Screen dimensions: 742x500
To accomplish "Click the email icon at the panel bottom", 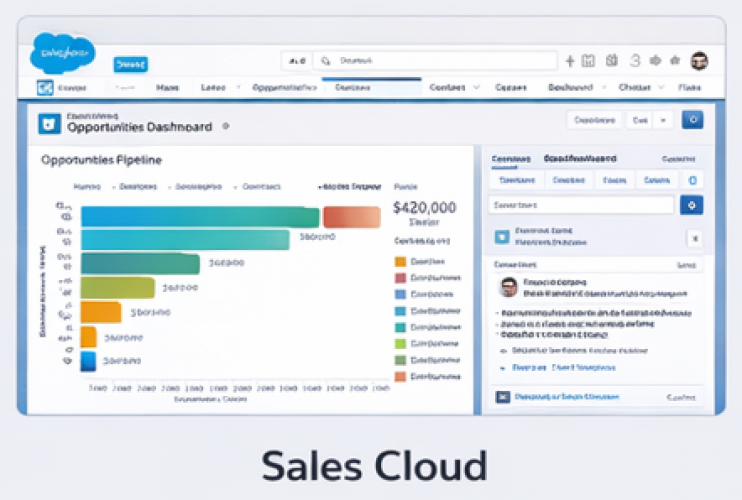I will [x=503, y=397].
